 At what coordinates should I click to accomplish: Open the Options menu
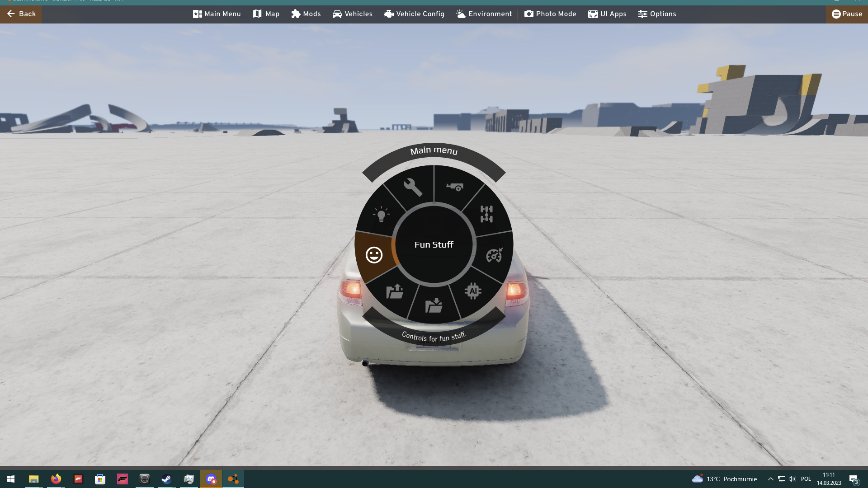657,14
